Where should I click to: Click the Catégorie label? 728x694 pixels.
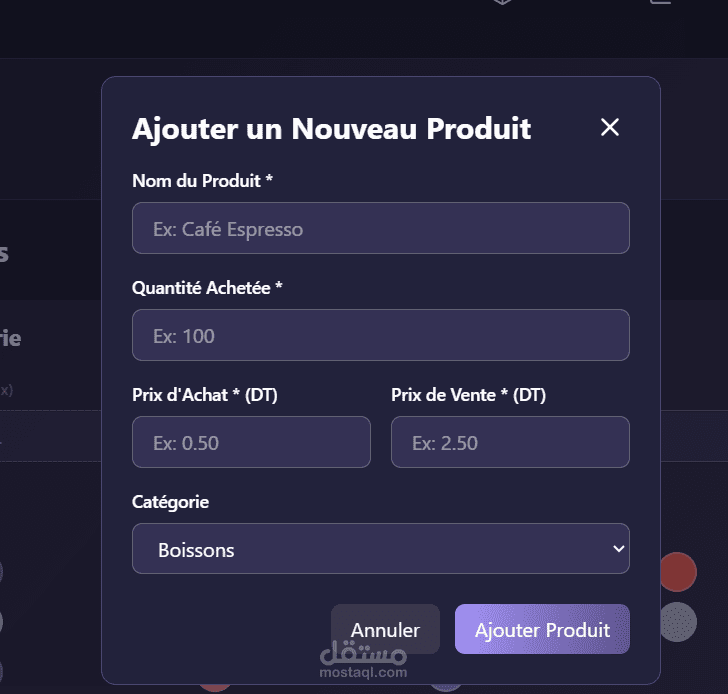click(171, 502)
